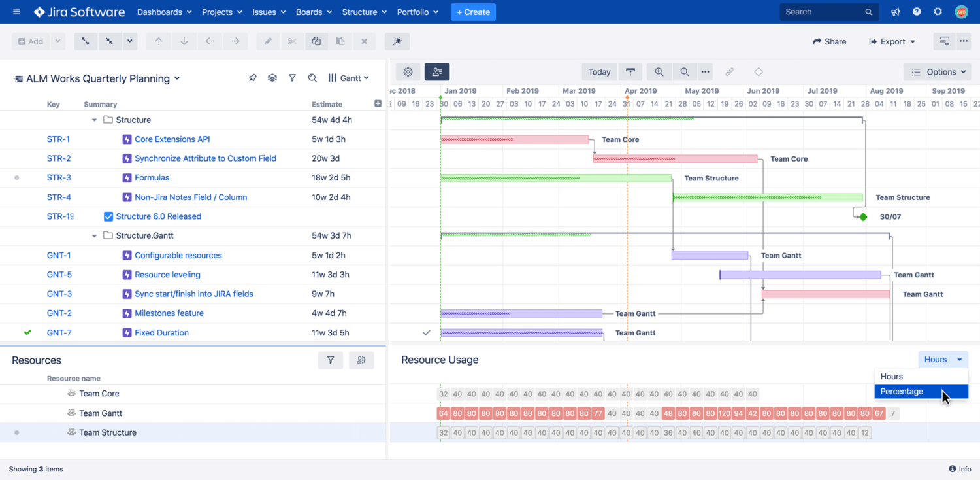Open the Gantt chart settings gear
This screenshot has width=980, height=480.
[408, 72]
